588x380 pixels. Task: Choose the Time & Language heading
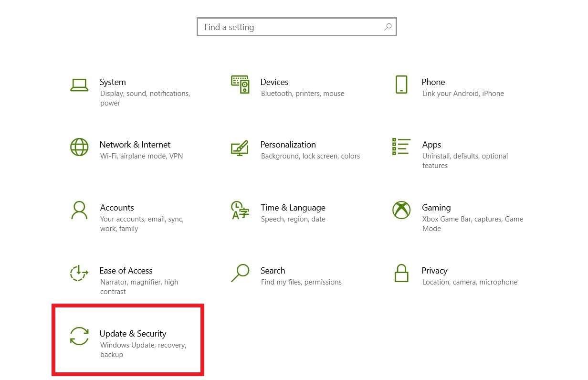coord(293,208)
